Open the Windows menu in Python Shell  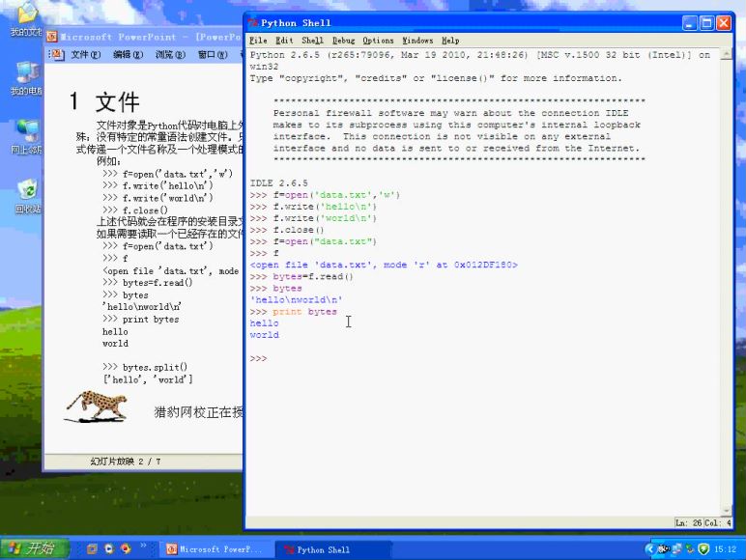click(x=417, y=41)
